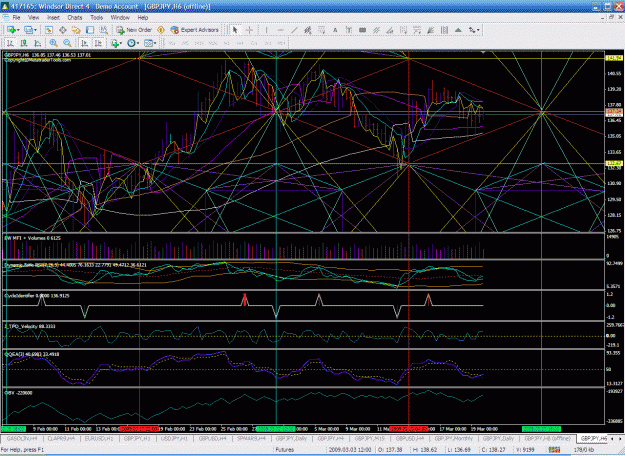Select the vertical line drawing tool
The height and width of the screenshot is (456, 625).
coord(266,30)
